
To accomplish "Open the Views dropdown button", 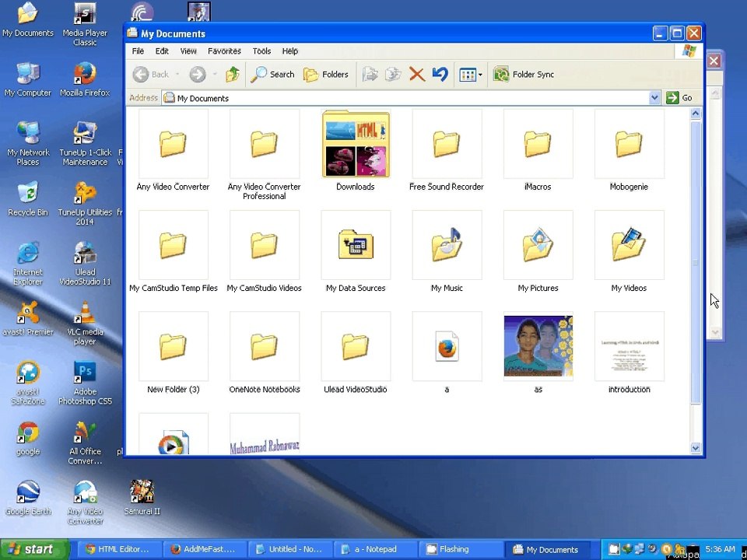I will point(471,75).
